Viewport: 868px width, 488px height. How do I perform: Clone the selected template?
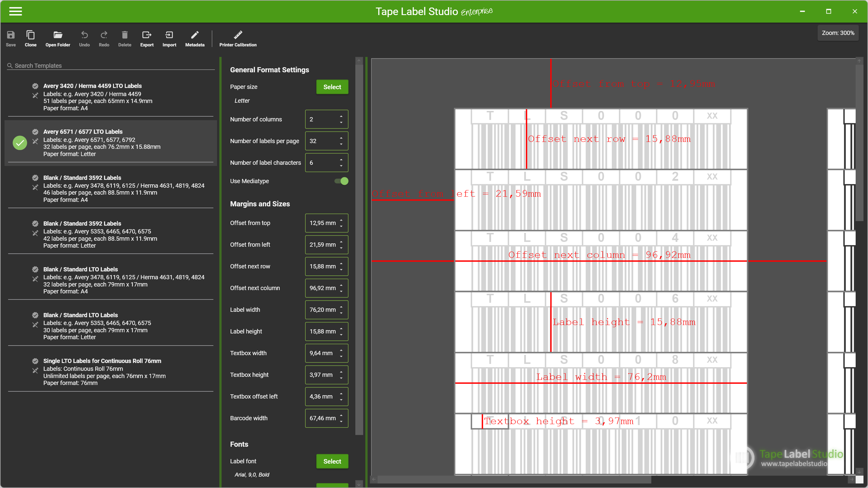(30, 39)
